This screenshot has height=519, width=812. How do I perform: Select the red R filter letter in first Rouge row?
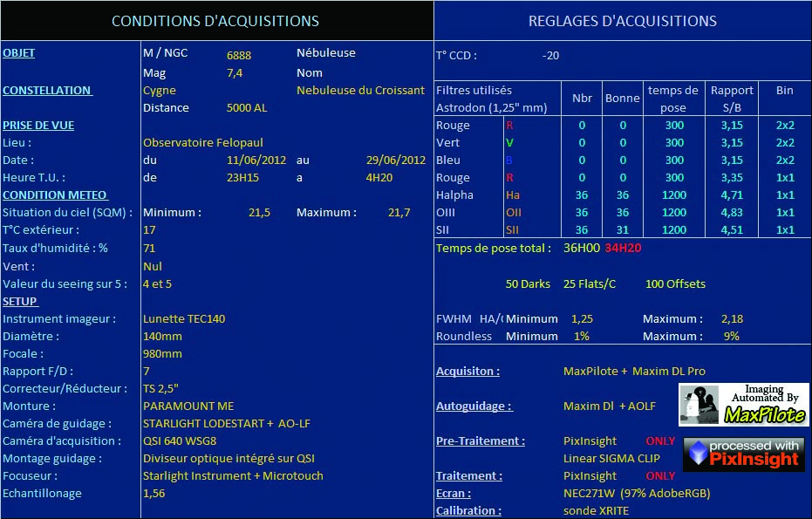click(x=509, y=126)
